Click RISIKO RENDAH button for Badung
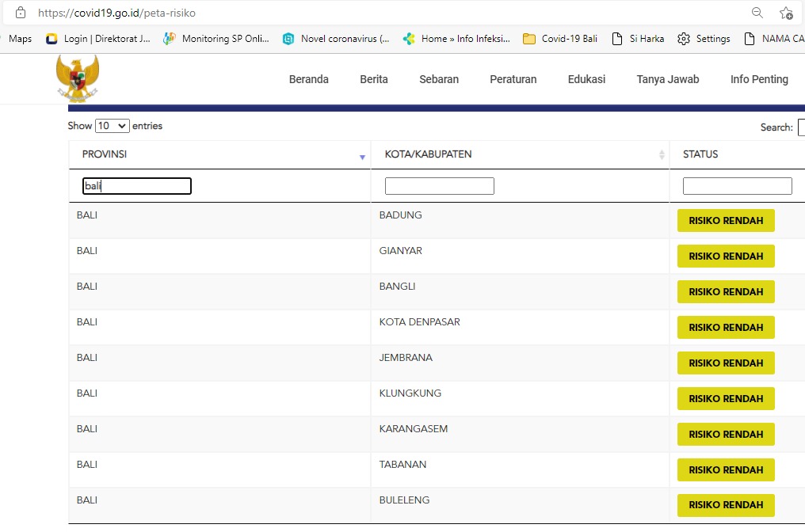 click(x=726, y=221)
